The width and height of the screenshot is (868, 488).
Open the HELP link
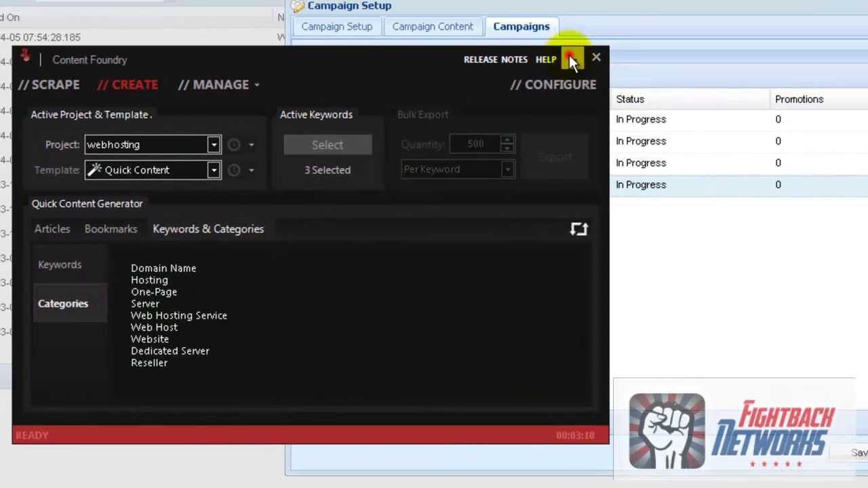click(x=546, y=60)
